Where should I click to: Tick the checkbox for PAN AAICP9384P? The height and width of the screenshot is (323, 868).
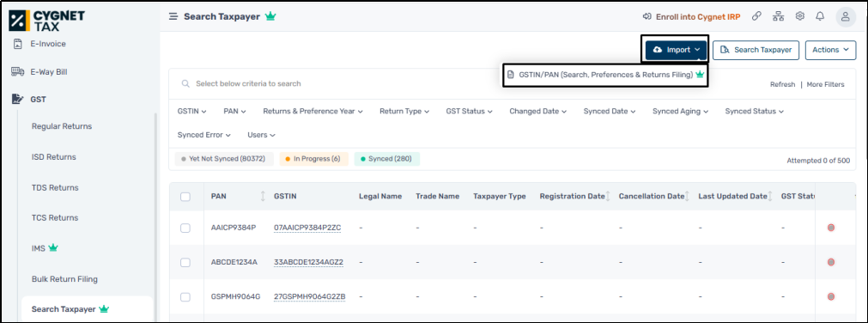[185, 228]
